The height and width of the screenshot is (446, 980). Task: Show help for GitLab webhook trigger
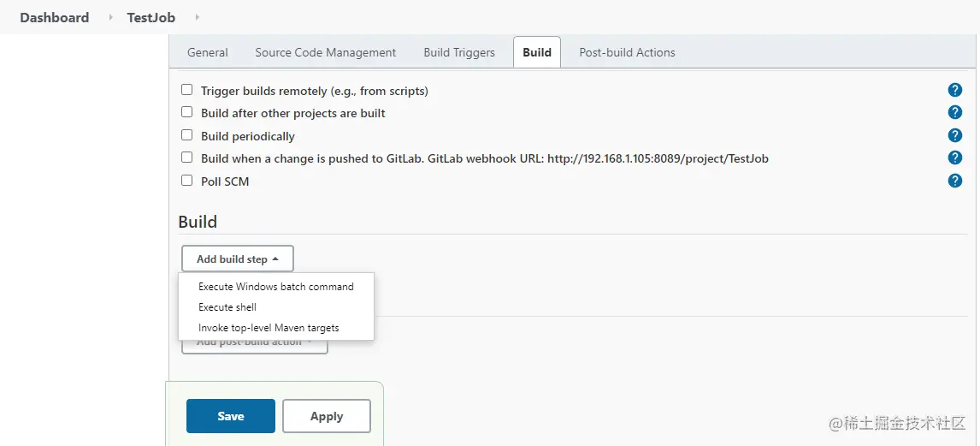955,158
